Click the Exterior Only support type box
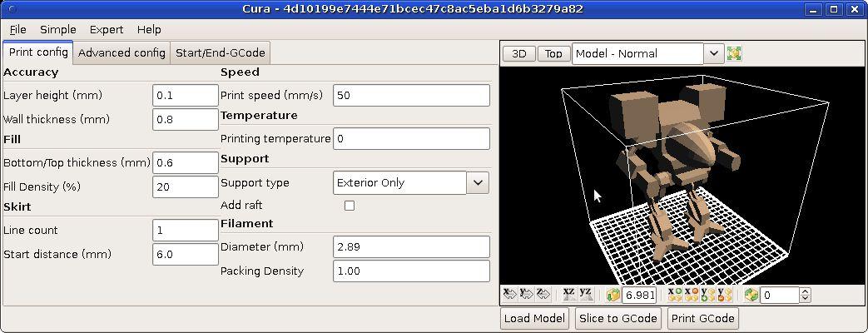The image size is (868, 333). (x=399, y=183)
